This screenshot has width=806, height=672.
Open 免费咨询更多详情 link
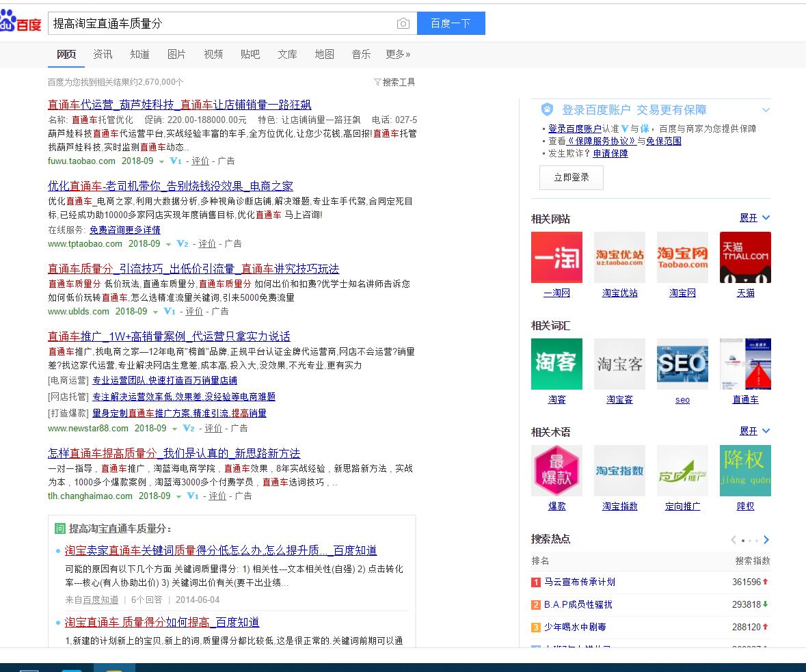pos(125,230)
